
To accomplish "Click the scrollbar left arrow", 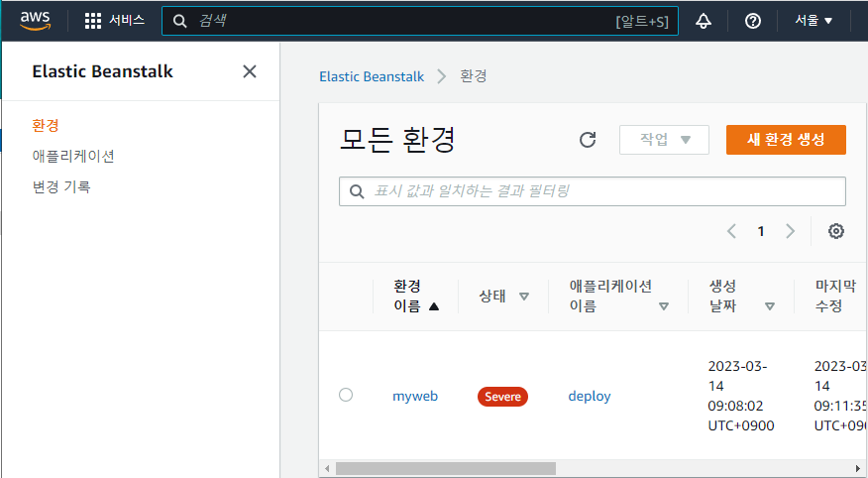I will (327, 469).
